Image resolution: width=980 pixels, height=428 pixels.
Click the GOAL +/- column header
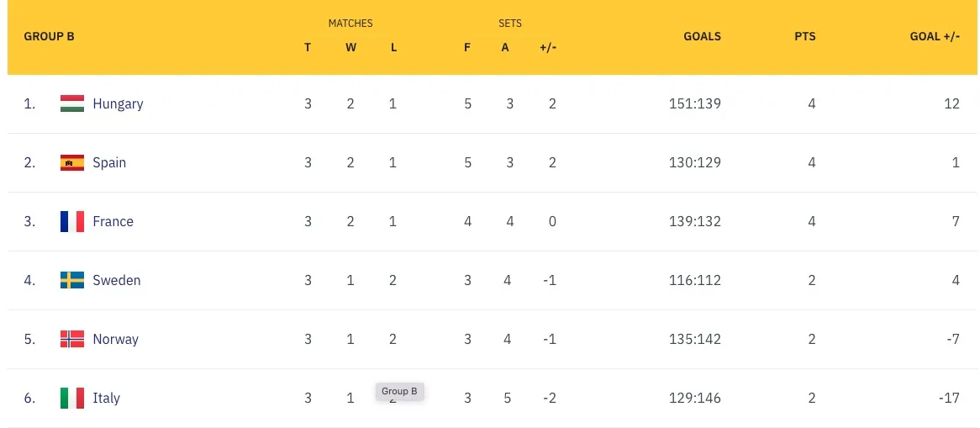click(935, 37)
